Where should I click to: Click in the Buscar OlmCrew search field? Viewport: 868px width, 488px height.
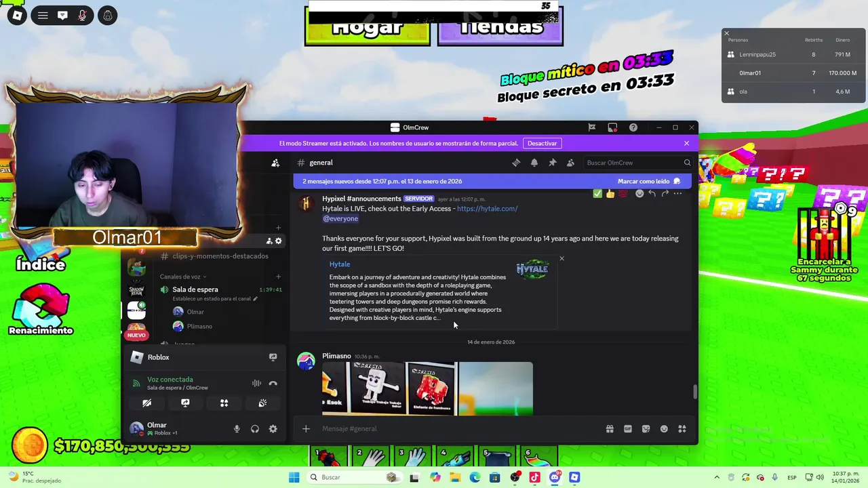pyautogui.click(x=637, y=163)
